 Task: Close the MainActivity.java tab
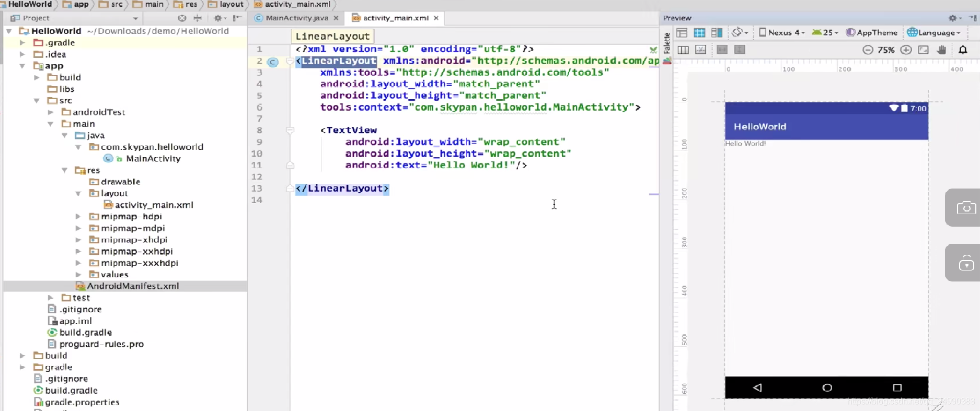click(336, 18)
